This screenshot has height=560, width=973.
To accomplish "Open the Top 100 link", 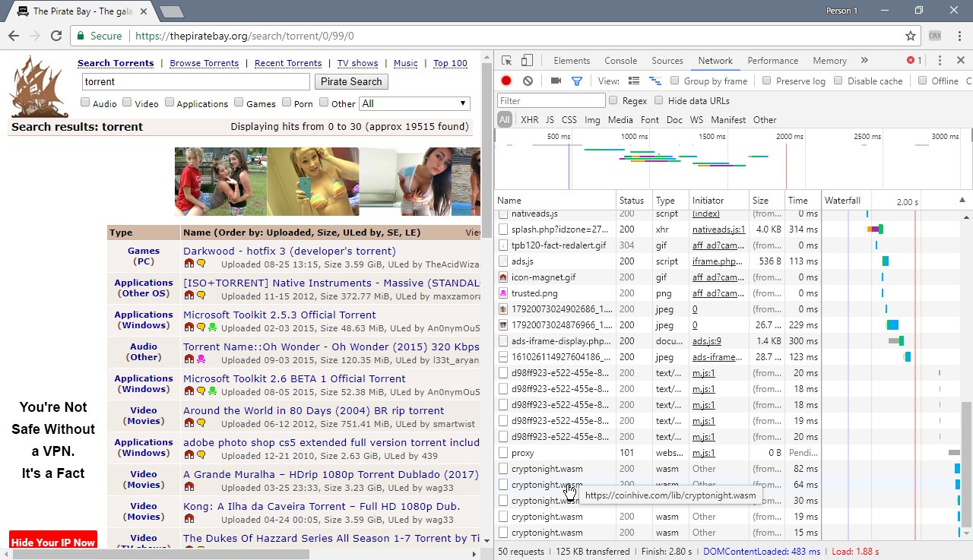I will point(450,63).
